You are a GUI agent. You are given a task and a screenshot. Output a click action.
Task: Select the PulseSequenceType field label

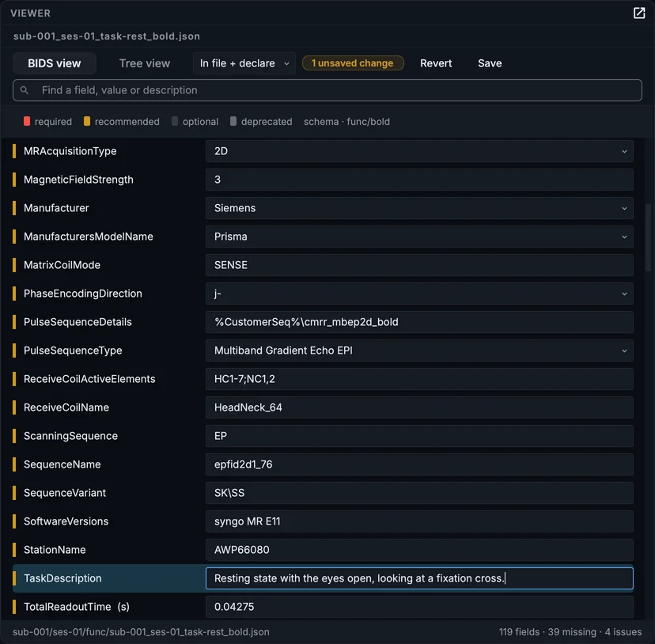73,350
